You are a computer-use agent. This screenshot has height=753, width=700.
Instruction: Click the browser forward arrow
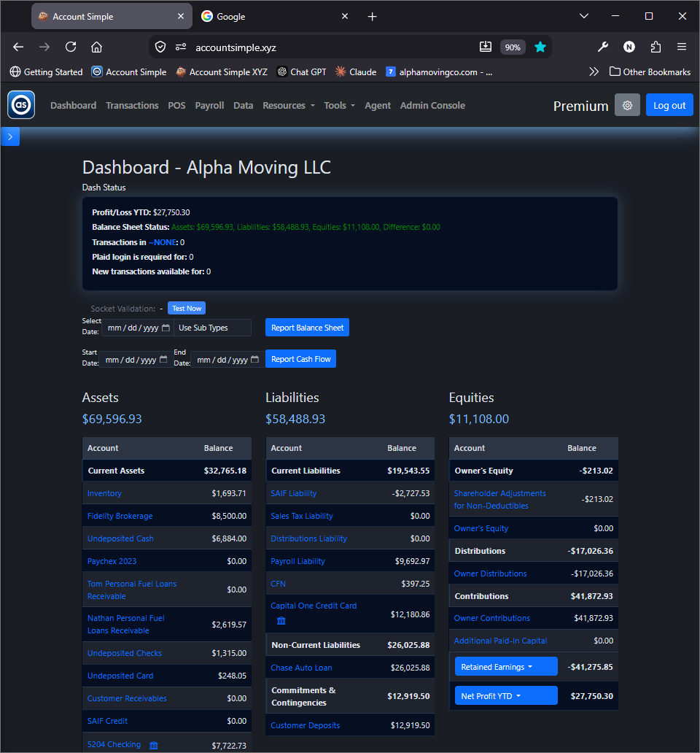point(44,47)
